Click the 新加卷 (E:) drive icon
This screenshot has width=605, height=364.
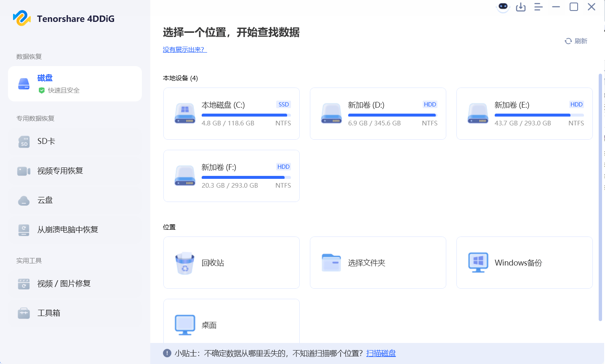pyautogui.click(x=478, y=114)
